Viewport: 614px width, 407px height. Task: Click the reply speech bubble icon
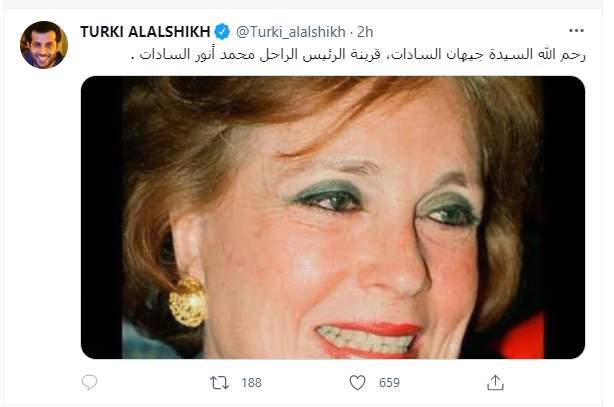[89, 382]
